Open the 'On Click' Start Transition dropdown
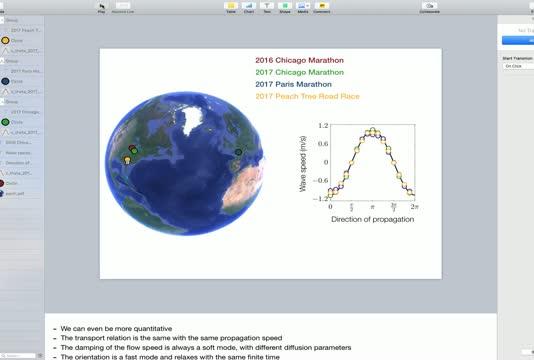The image size is (534, 360). click(x=518, y=66)
